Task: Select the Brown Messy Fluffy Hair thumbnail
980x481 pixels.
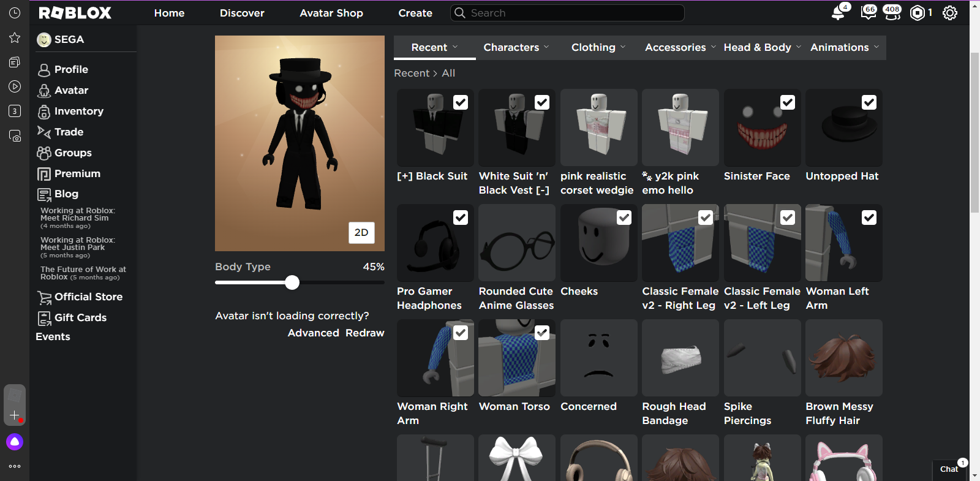Action: (844, 358)
